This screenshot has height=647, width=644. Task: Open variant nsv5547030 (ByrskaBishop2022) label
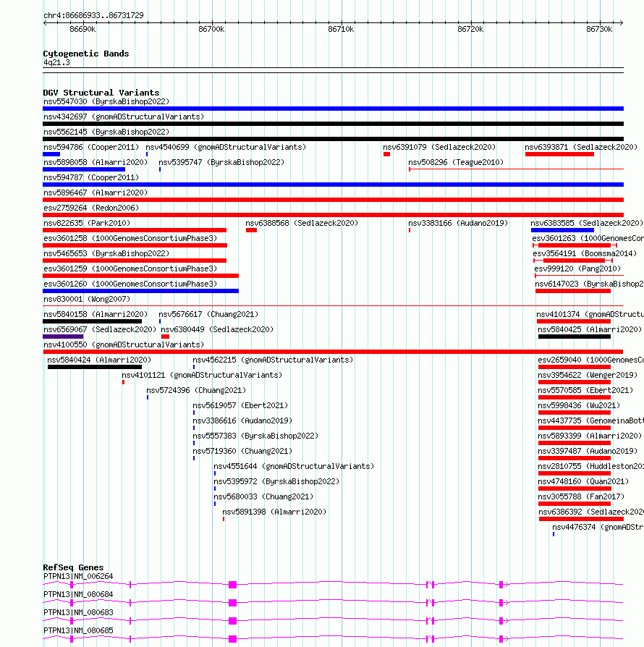106,101
